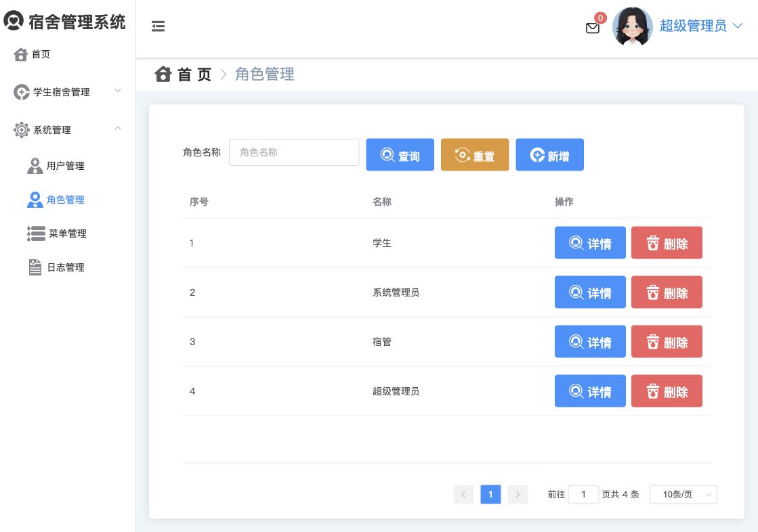Click the refresh icon in the 重置 button
This screenshot has width=758, height=532.
coord(463,154)
